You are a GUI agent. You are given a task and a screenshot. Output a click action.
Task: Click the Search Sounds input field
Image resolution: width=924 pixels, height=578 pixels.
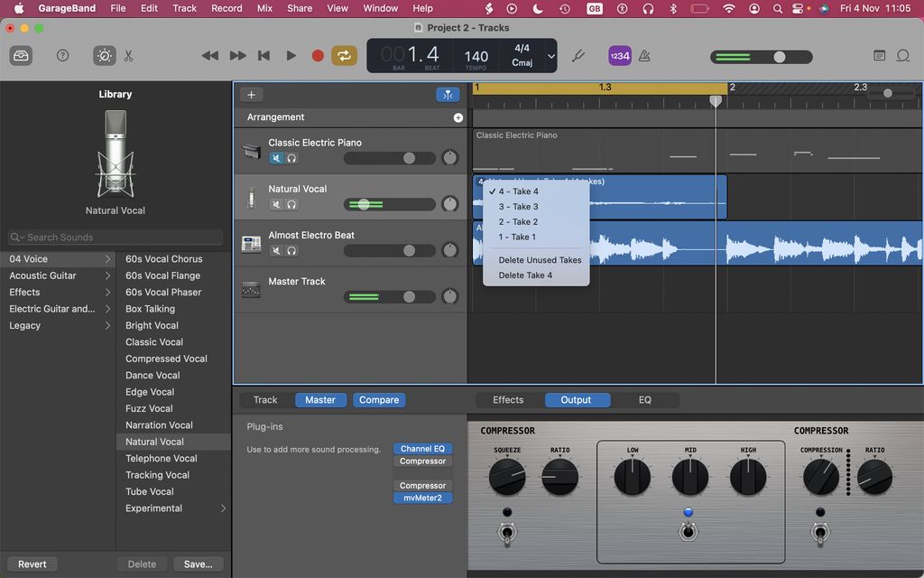tap(115, 237)
